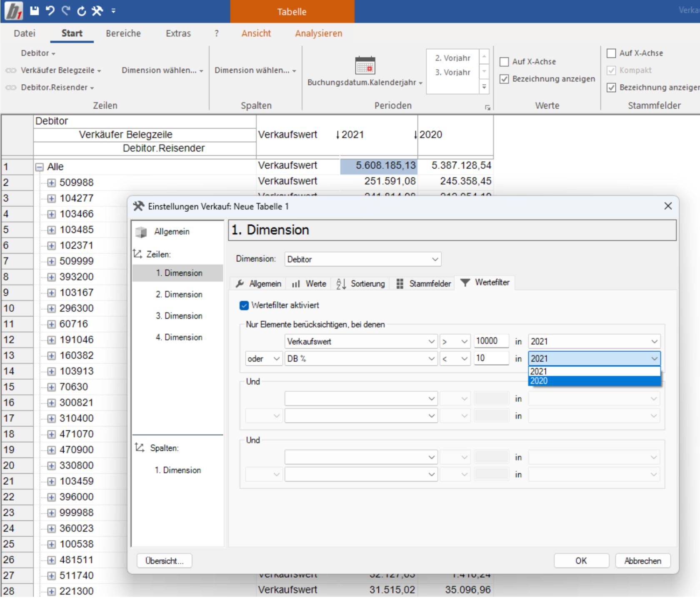Enable Auf X-Achse in Werte group

pyautogui.click(x=504, y=62)
